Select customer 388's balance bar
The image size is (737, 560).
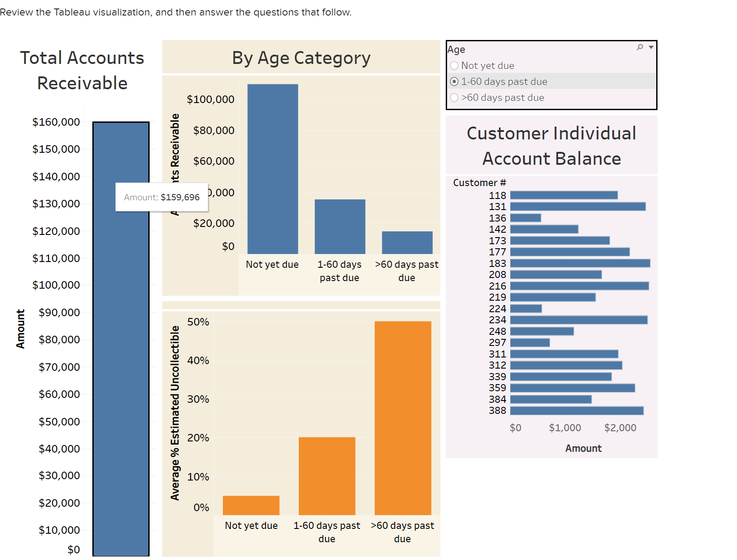click(575, 410)
